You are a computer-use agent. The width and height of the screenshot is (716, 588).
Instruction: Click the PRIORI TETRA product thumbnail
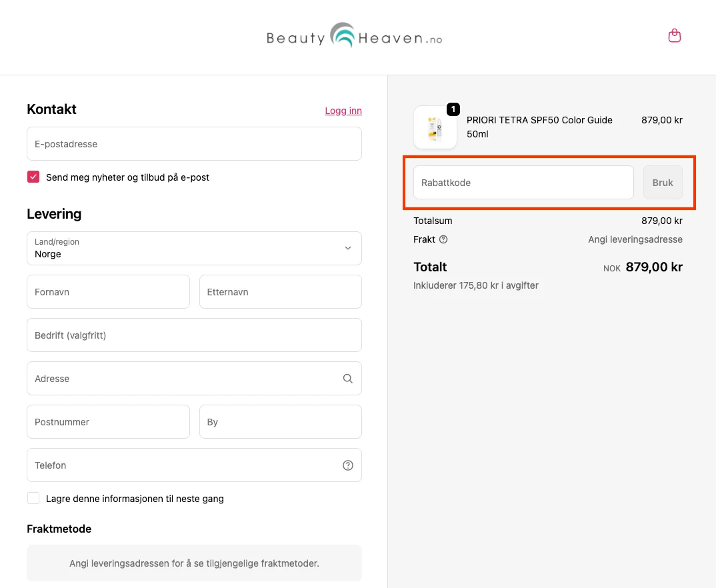[x=435, y=127]
